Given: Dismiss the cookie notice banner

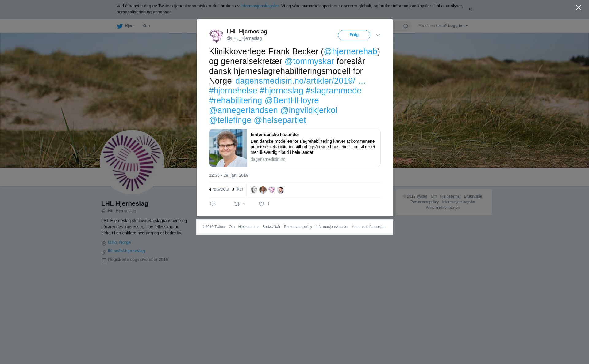Looking at the screenshot, I should pyautogui.click(x=470, y=9).
